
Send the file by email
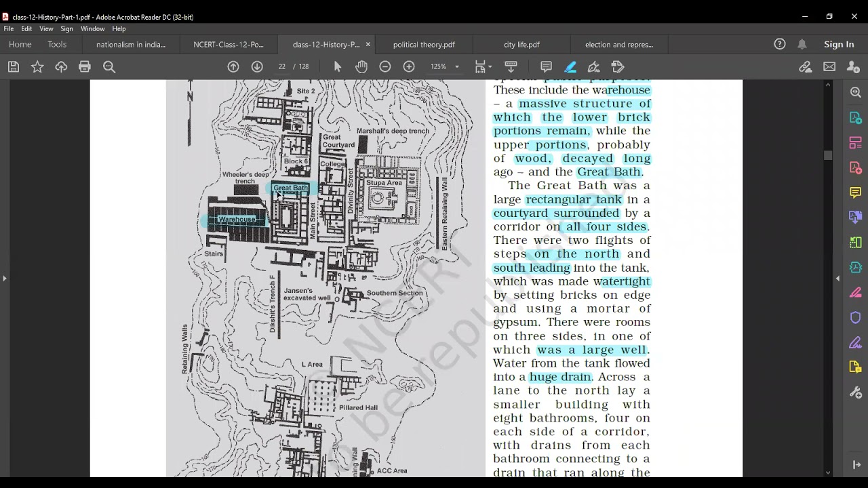point(829,66)
